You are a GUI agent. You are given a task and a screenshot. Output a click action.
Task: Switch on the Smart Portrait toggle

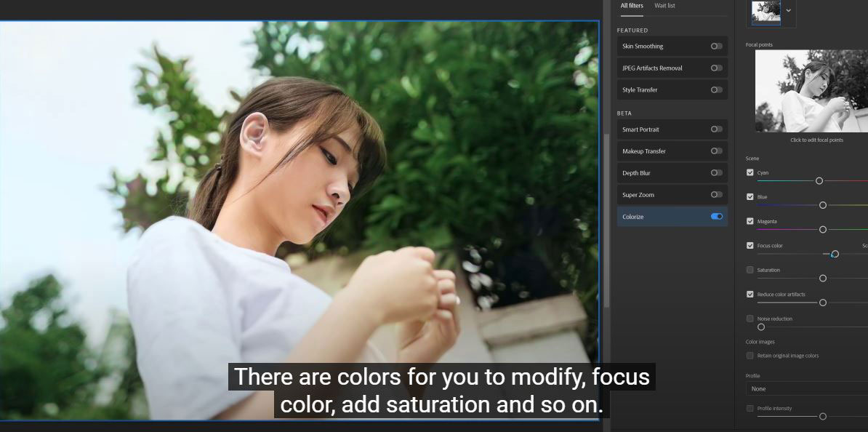pos(716,129)
